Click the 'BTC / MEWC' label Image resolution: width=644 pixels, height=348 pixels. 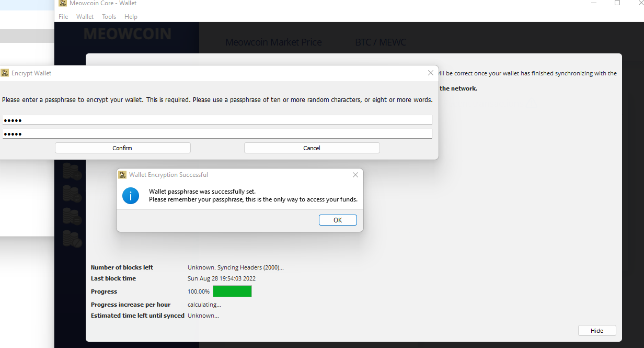(381, 42)
